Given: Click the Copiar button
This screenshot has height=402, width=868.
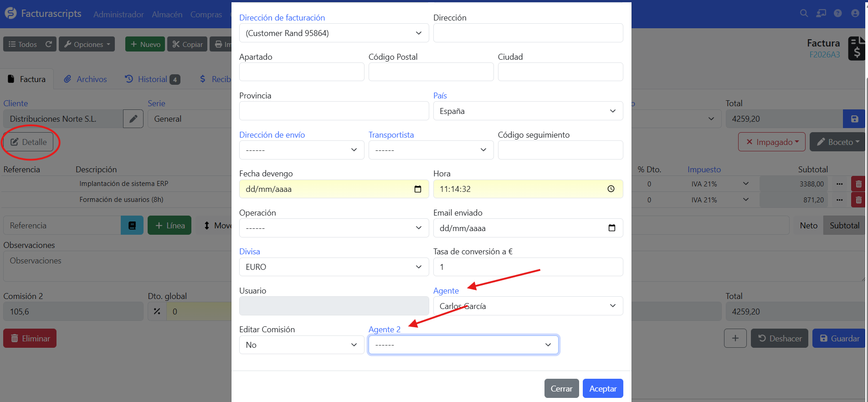Looking at the screenshot, I should pyautogui.click(x=187, y=44).
